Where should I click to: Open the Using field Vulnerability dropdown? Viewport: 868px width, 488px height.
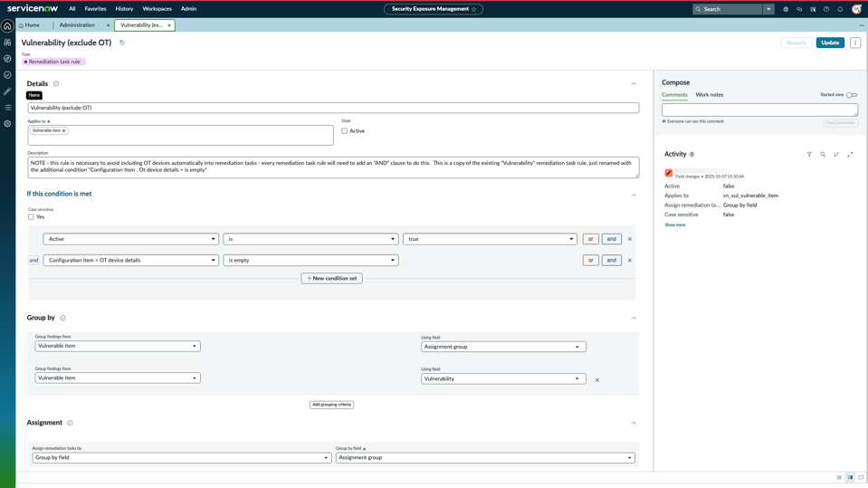click(x=503, y=378)
